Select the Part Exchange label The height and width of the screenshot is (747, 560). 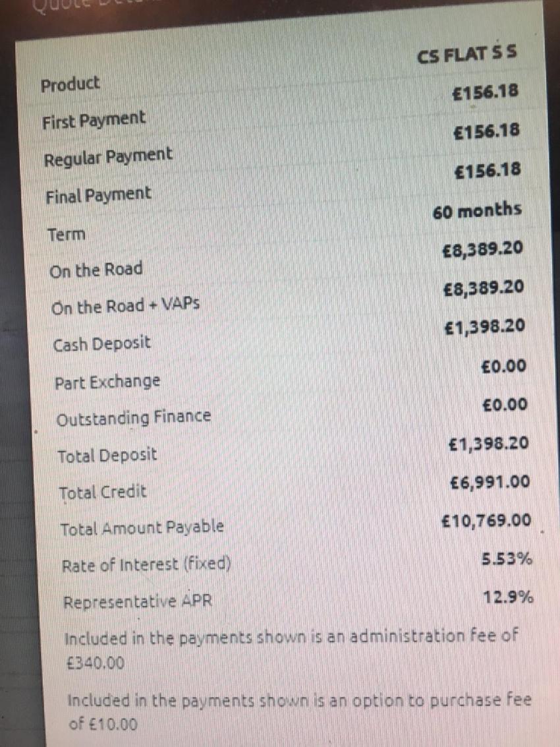pos(107,382)
